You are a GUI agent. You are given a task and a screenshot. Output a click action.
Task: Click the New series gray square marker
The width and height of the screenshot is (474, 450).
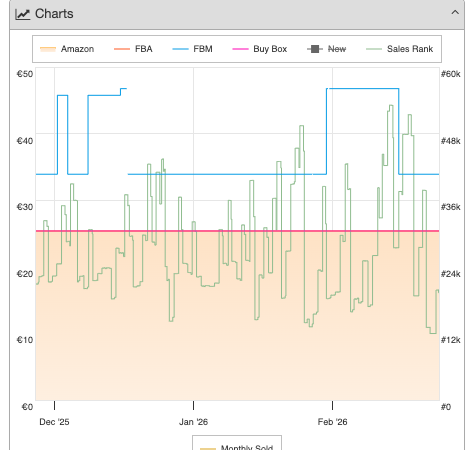315,49
